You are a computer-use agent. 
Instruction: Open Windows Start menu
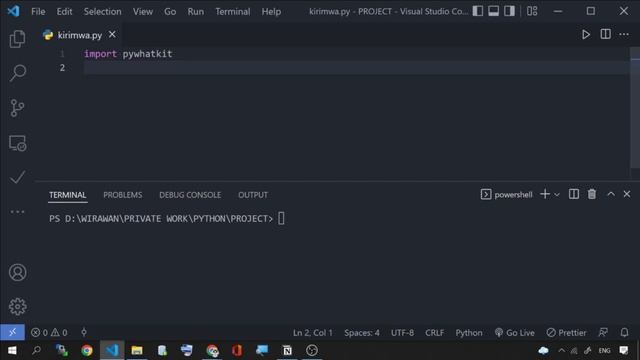(x=12, y=351)
